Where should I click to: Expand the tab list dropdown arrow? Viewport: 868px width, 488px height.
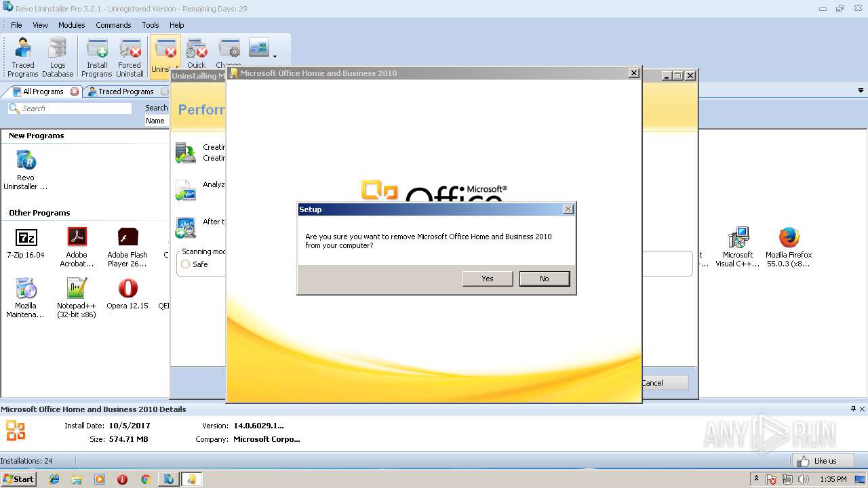pos(861,91)
